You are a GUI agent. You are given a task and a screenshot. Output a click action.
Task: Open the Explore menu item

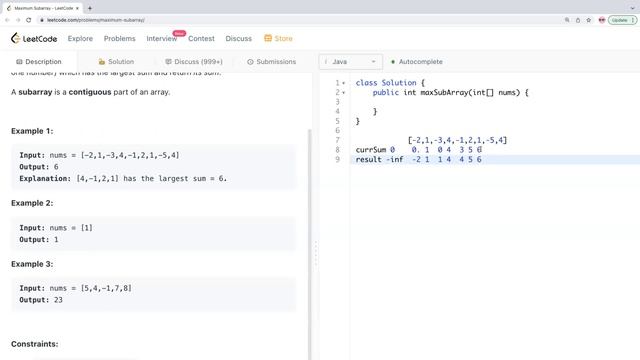tap(80, 38)
